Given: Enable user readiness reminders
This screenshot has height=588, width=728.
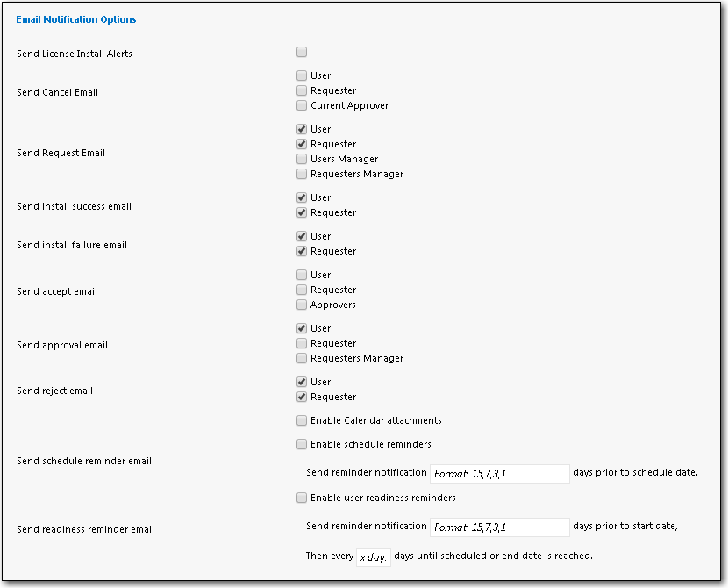Looking at the screenshot, I should coord(302,498).
